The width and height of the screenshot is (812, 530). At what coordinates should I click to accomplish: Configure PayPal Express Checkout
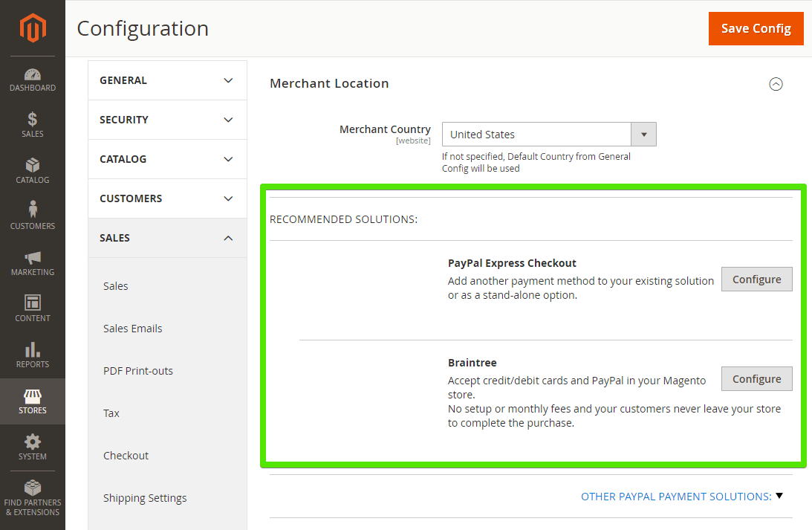756,279
